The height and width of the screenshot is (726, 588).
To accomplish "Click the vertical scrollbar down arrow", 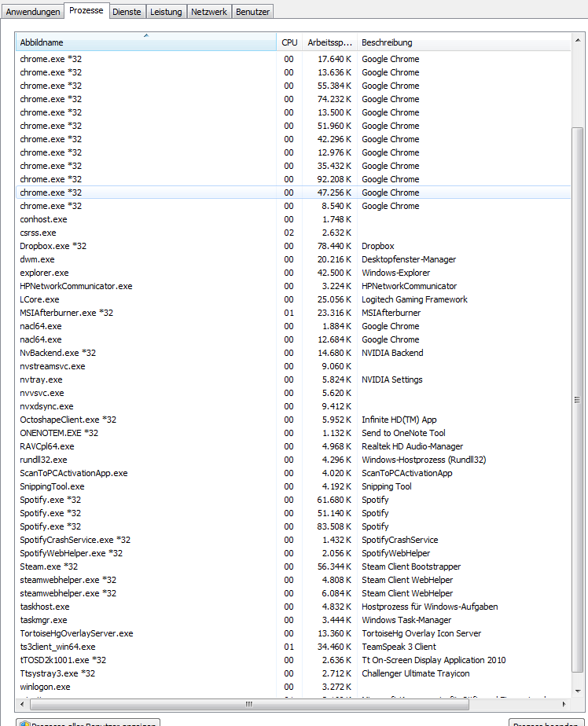I will click(x=578, y=691).
